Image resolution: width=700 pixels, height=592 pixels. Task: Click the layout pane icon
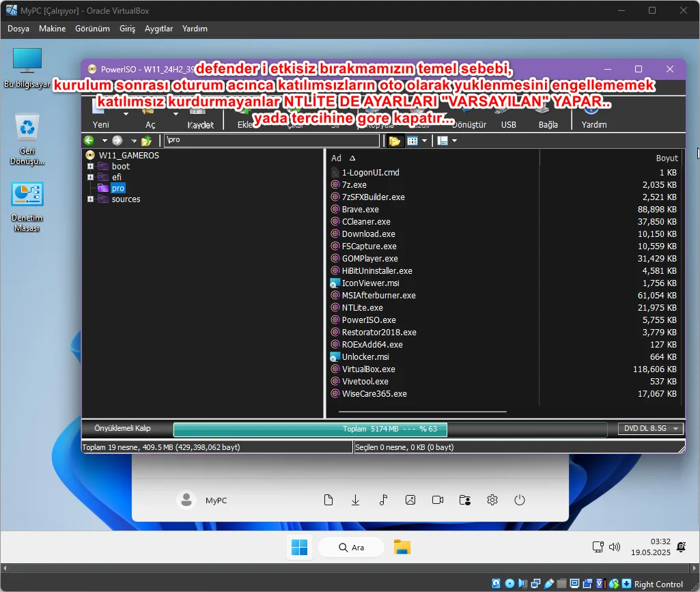pyautogui.click(x=443, y=141)
